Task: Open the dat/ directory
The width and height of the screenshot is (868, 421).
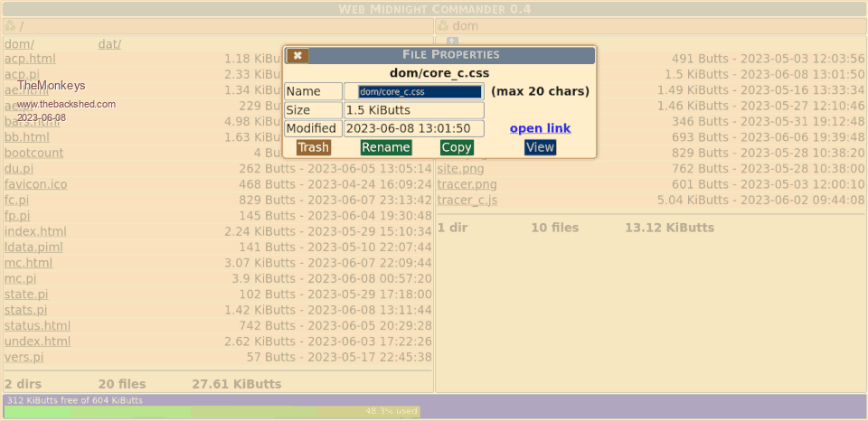Action: coord(109,43)
